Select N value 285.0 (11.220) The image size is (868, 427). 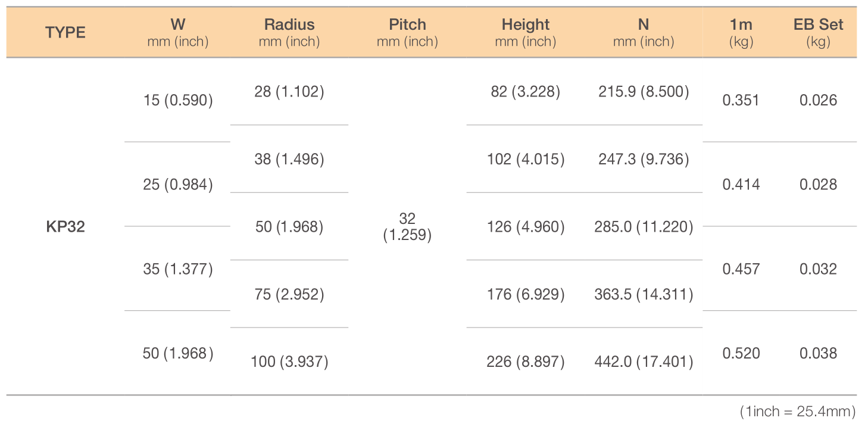coord(644,227)
